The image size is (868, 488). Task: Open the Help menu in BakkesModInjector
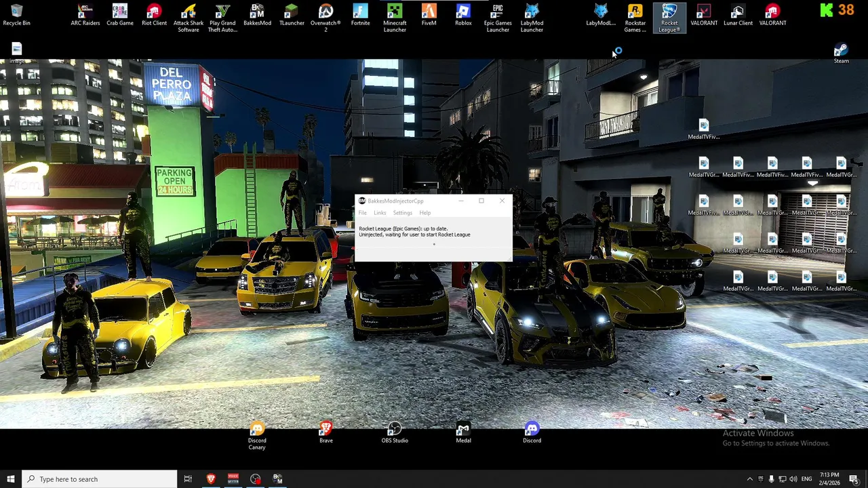(425, 213)
